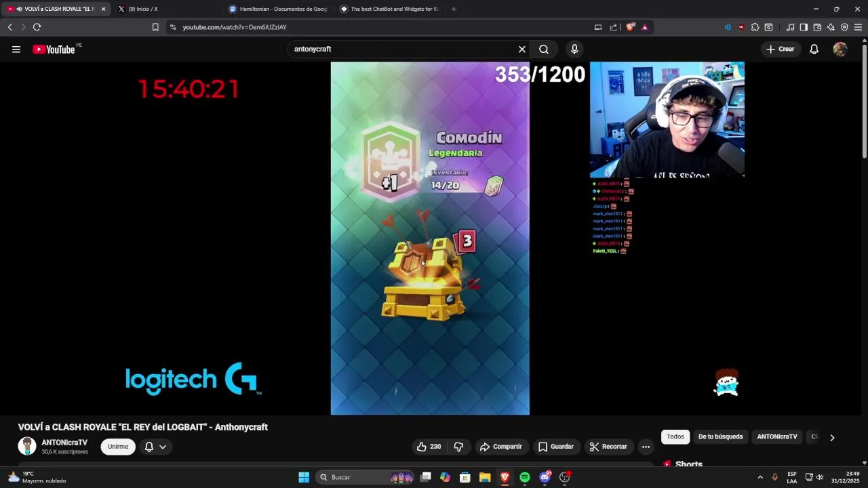Like the video with 230 likes
This screenshot has width=868, height=488.
[429, 447]
